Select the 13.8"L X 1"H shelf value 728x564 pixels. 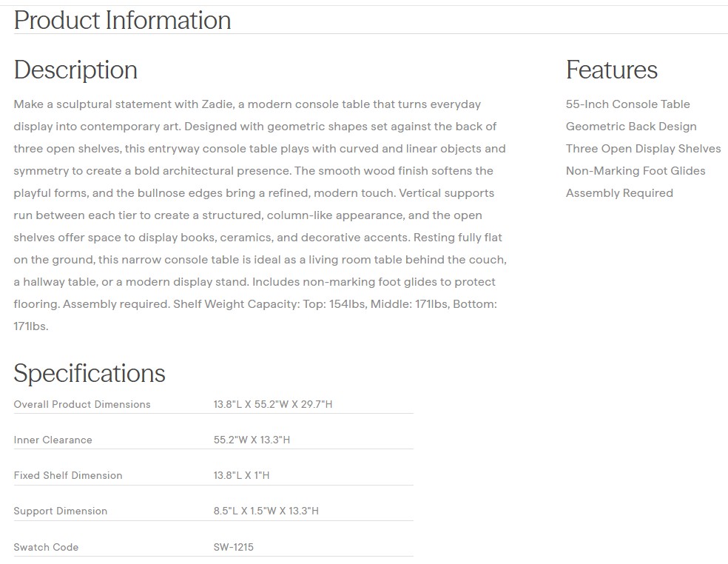coord(241,475)
